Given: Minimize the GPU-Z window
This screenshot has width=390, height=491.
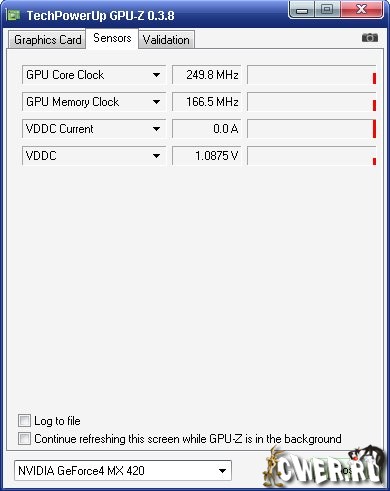Looking at the screenshot, I should tap(302, 10).
